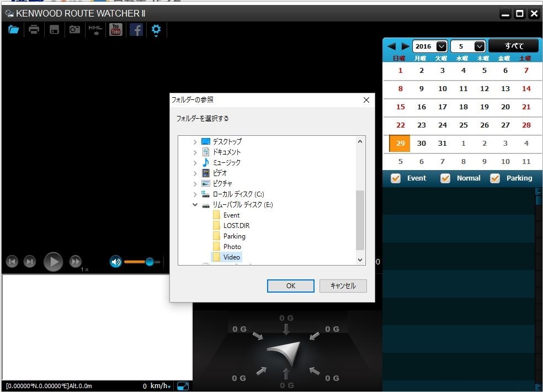Expand the デスクトップ tree node

[x=195, y=142]
